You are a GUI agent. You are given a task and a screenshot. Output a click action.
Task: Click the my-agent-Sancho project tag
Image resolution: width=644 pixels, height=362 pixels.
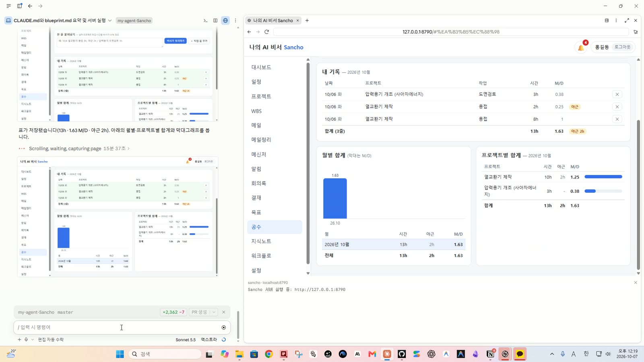click(x=134, y=21)
